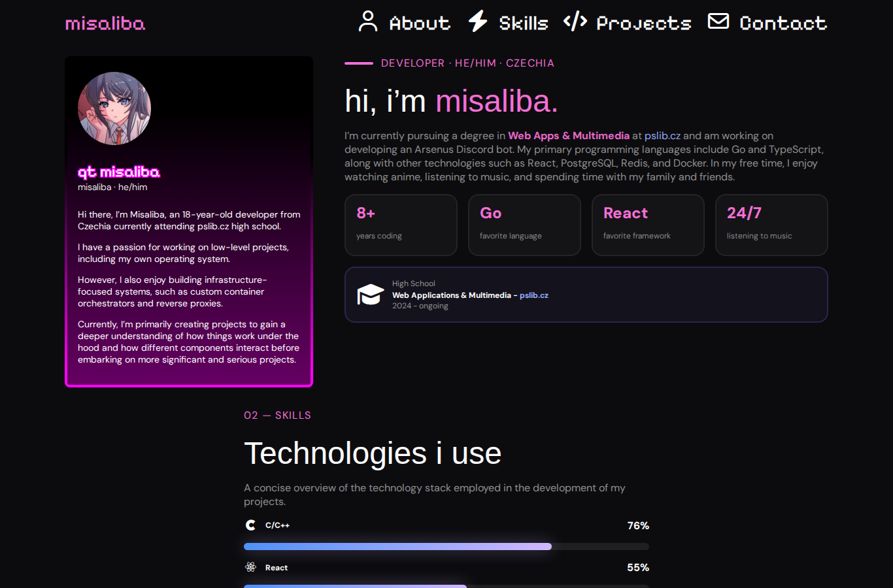Click the 55% value next to React

point(638,567)
